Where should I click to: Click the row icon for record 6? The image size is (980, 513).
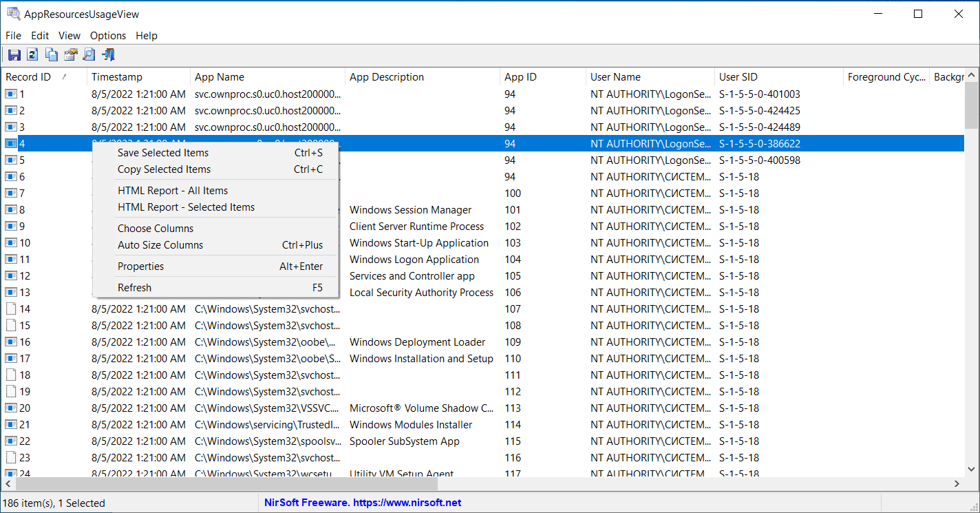[x=11, y=177]
